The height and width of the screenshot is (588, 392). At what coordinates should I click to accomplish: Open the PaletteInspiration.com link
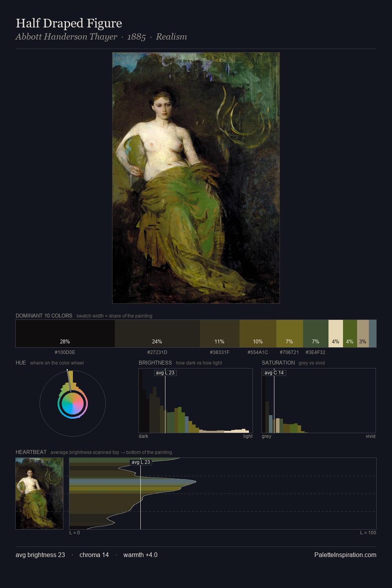point(345,555)
